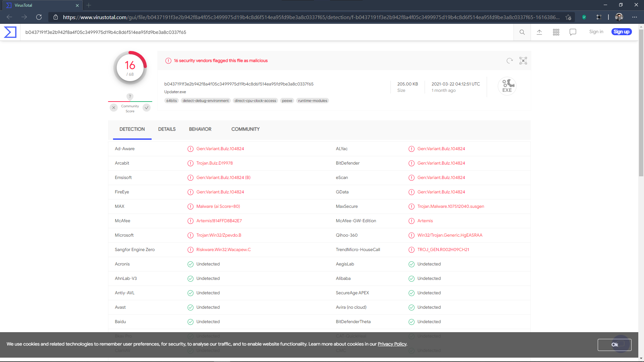The width and height of the screenshot is (644, 362).
Task: Switch to the DETAILS tab
Action: click(167, 129)
